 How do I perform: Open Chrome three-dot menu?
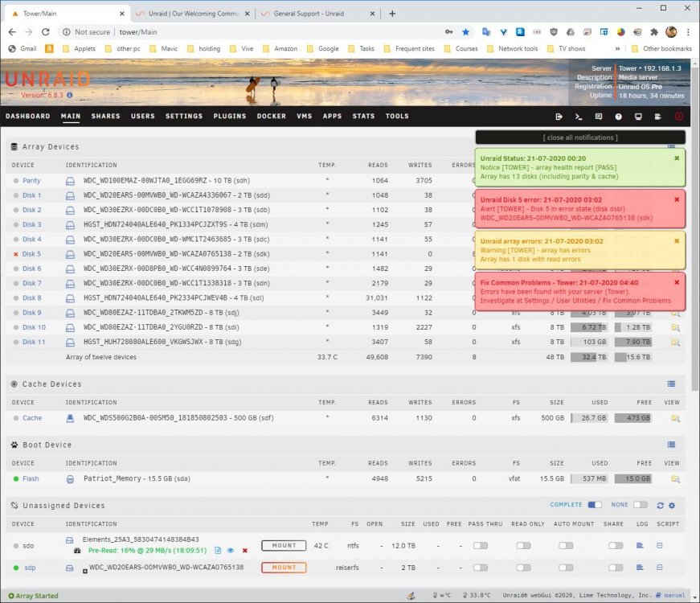pos(688,31)
